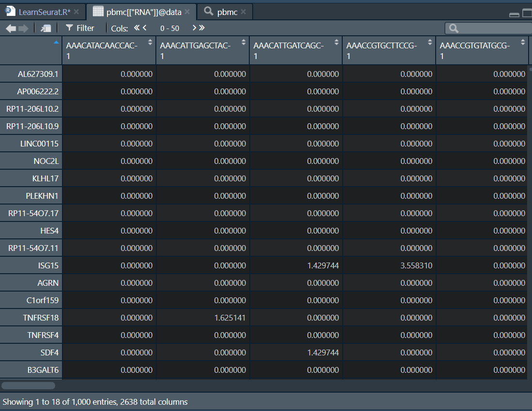Close the LearnSeurat.R tab
Viewport: 532px width, 411px height.
point(76,12)
